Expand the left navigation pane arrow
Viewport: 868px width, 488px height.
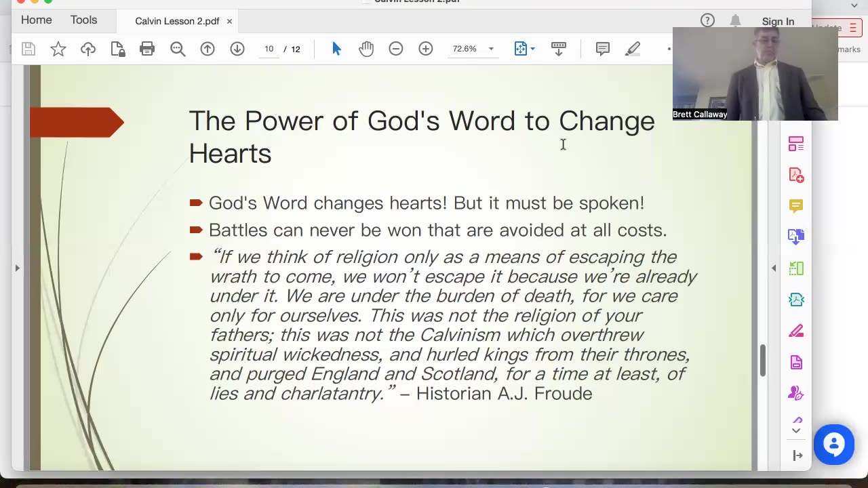coord(18,268)
